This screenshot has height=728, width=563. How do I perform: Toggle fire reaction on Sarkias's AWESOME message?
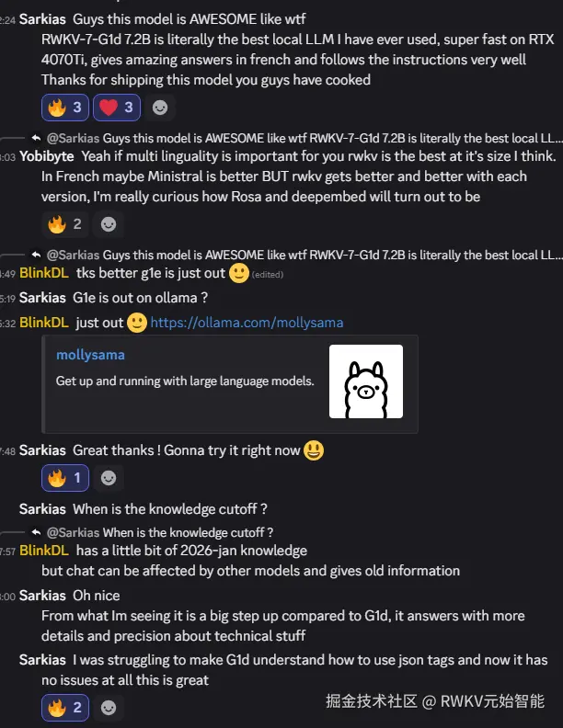[x=65, y=108]
